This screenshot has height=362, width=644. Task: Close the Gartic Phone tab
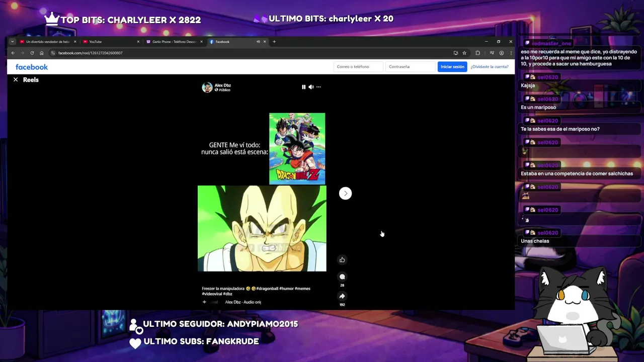click(202, 42)
